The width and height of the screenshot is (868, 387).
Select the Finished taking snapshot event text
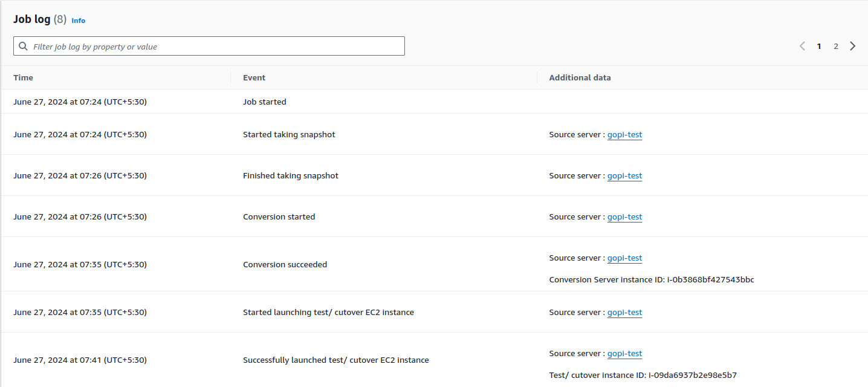[x=291, y=176]
